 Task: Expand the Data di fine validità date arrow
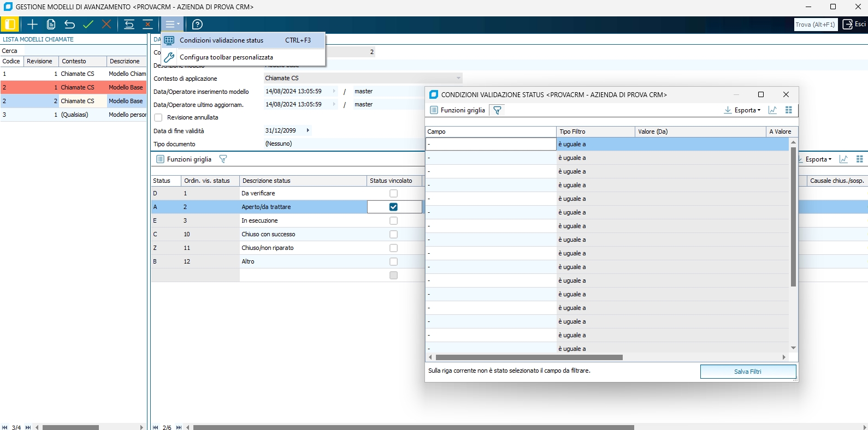tap(308, 130)
